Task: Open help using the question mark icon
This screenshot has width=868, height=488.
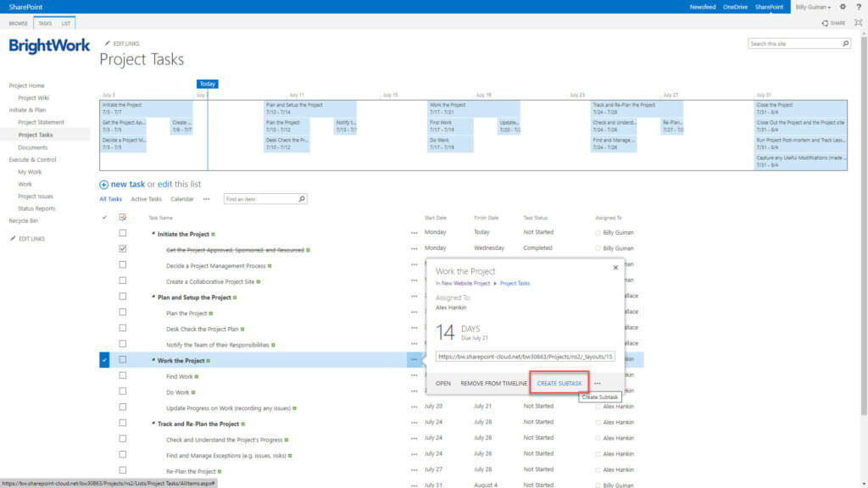Action: click(x=860, y=6)
